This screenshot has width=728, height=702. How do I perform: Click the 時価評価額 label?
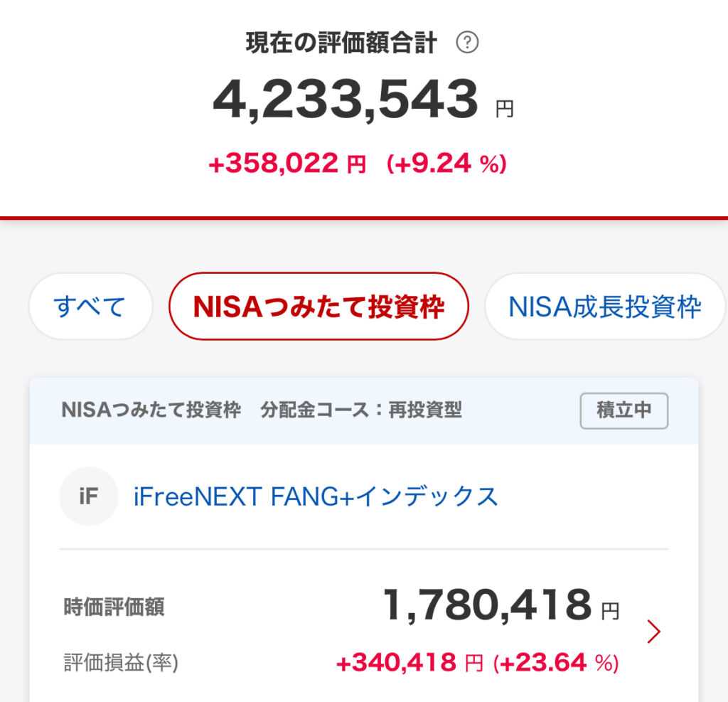[114, 607]
